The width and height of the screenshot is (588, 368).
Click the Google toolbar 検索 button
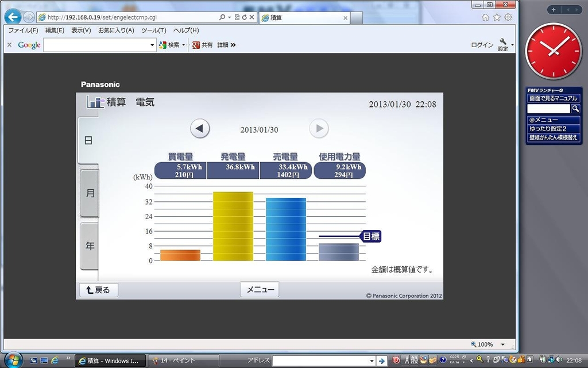169,45
